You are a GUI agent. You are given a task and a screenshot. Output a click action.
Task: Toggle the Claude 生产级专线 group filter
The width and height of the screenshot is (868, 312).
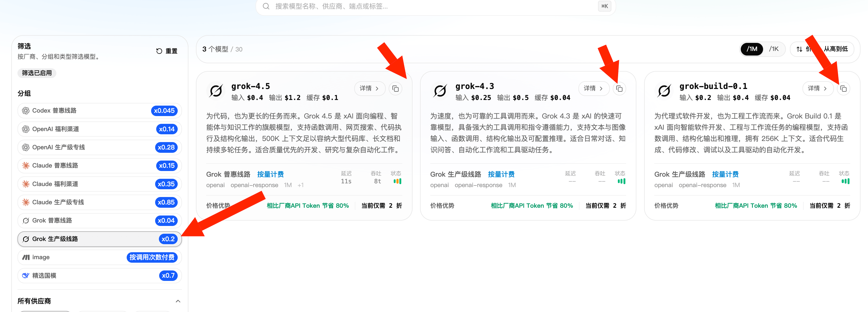[99, 202]
